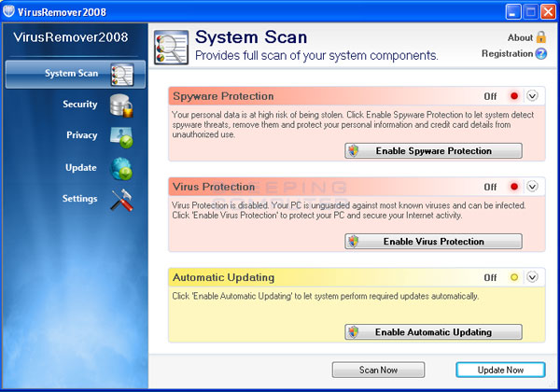Click the VirusRemover2008 title bar shield icon

(x=8, y=11)
